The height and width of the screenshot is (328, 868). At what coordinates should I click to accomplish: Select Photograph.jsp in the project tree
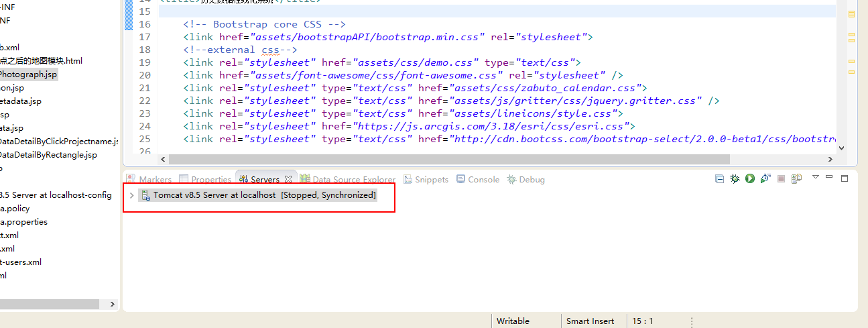pos(28,74)
